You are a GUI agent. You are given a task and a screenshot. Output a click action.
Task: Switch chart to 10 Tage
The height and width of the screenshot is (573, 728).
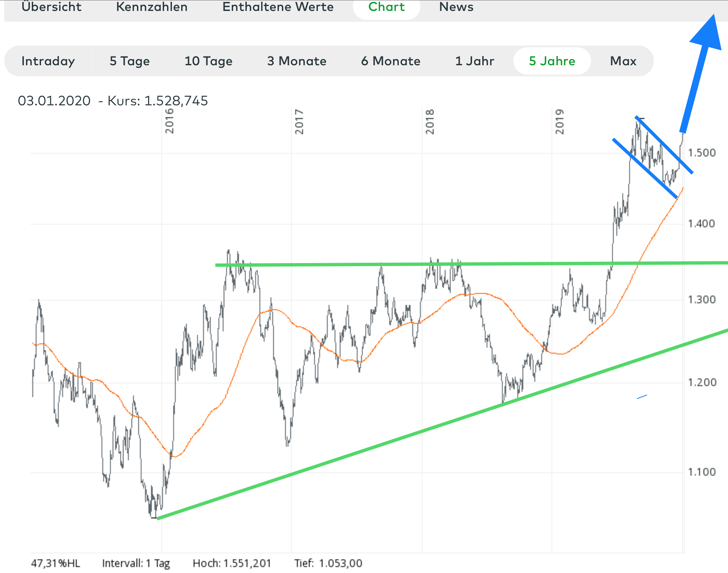click(x=208, y=61)
